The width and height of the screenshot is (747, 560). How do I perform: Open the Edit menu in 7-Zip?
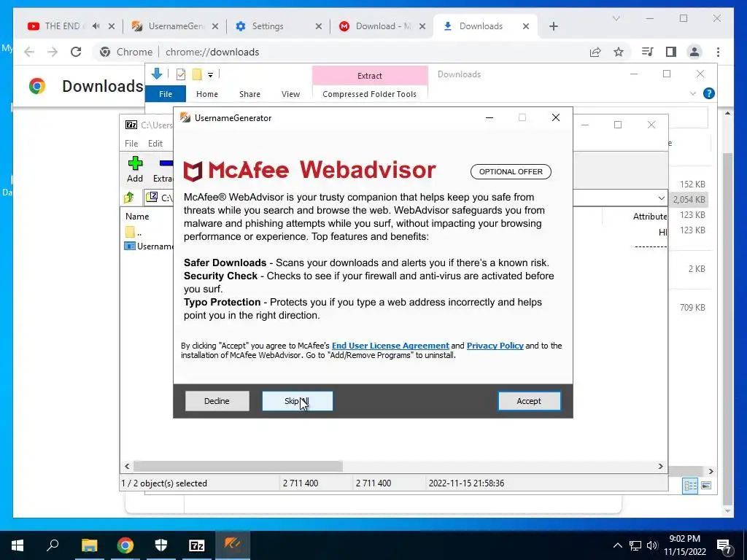coord(155,144)
